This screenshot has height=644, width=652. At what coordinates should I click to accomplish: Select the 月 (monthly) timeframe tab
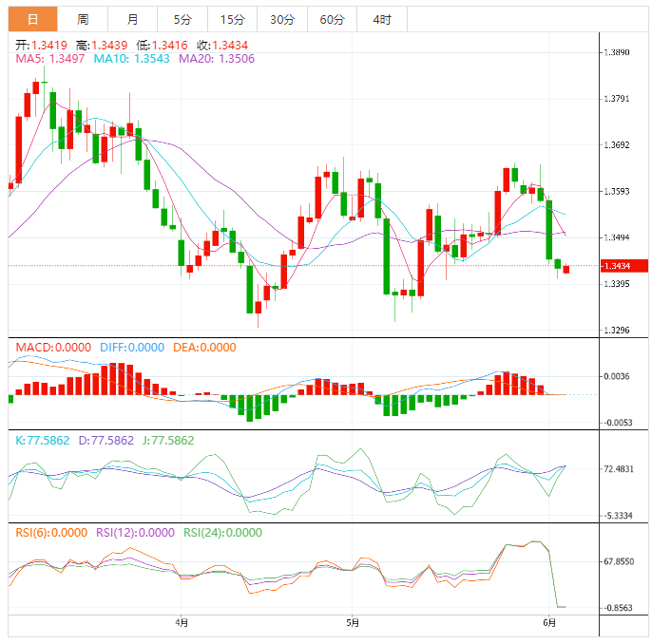tap(132, 19)
